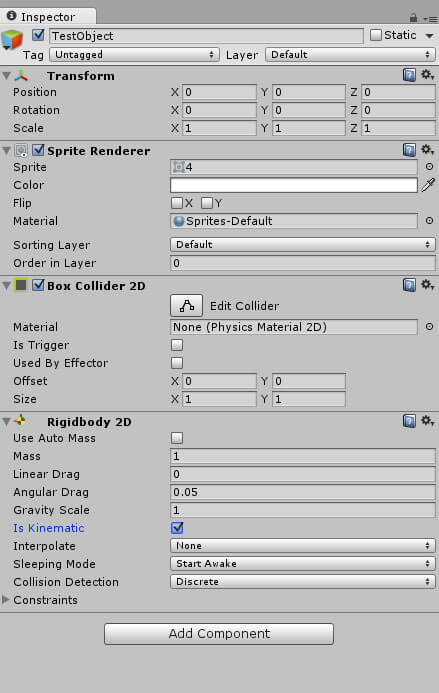439x693 pixels.
Task: Click the Sprites-Default material field
Action: tap(294, 221)
